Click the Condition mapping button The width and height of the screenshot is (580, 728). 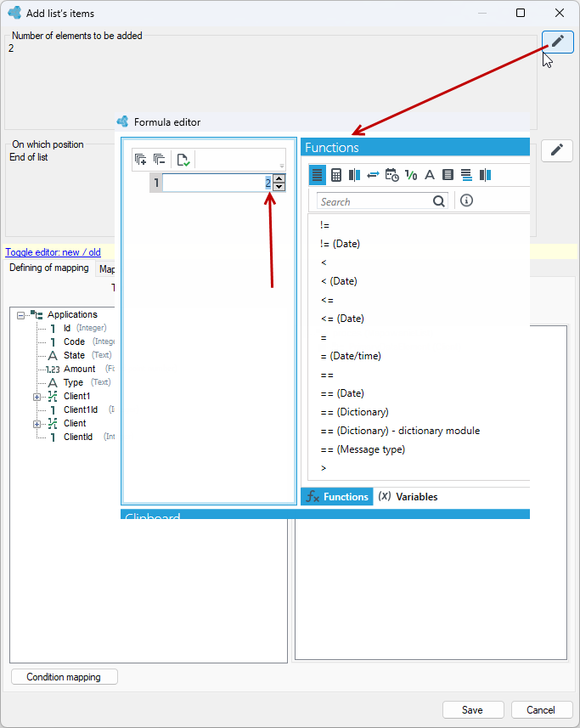coord(64,677)
